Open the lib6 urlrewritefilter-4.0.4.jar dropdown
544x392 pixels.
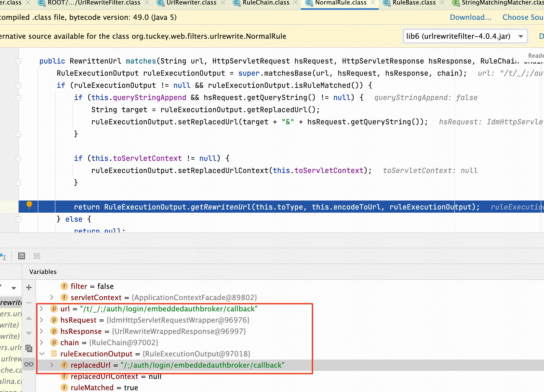pos(465,36)
